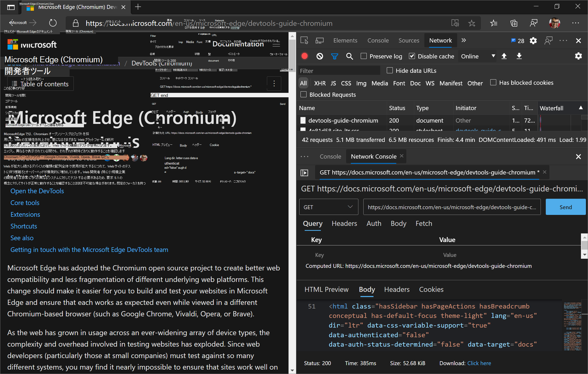Open Collections icon in browser toolbar
This screenshot has height=374, width=588.
pyautogui.click(x=514, y=23)
